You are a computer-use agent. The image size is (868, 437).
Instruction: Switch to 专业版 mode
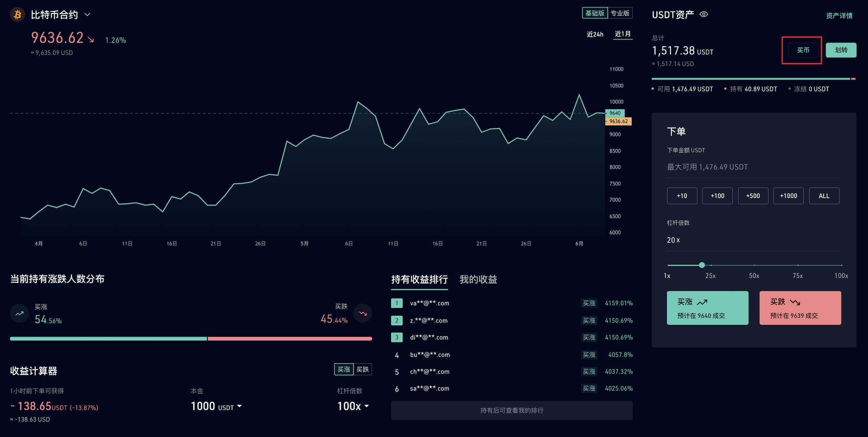[620, 13]
